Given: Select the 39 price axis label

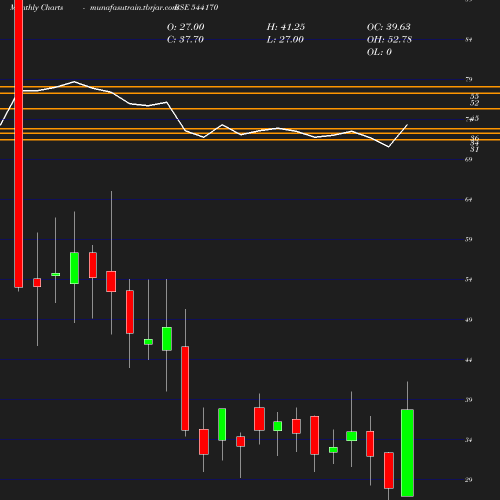Looking at the screenshot, I should pyautogui.click(x=469, y=400).
